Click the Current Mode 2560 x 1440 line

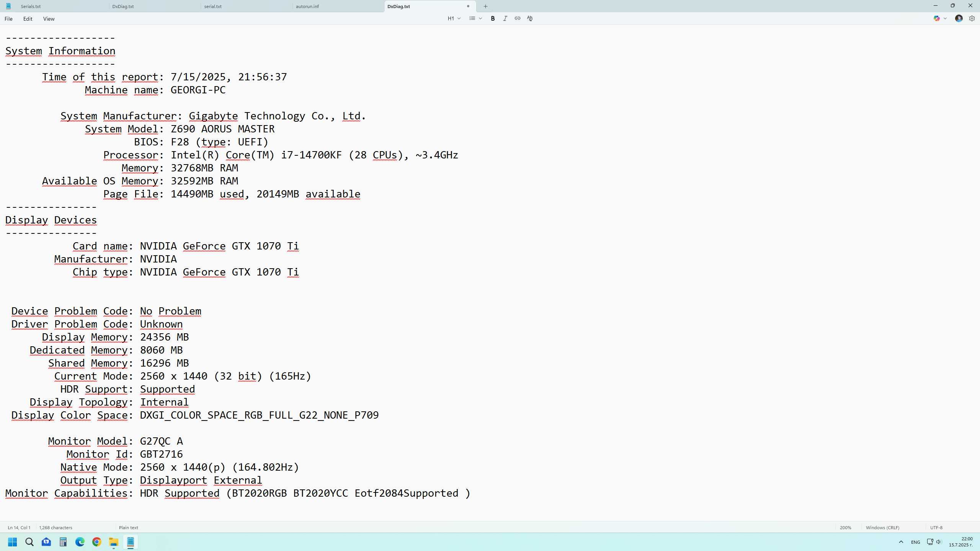(x=183, y=376)
